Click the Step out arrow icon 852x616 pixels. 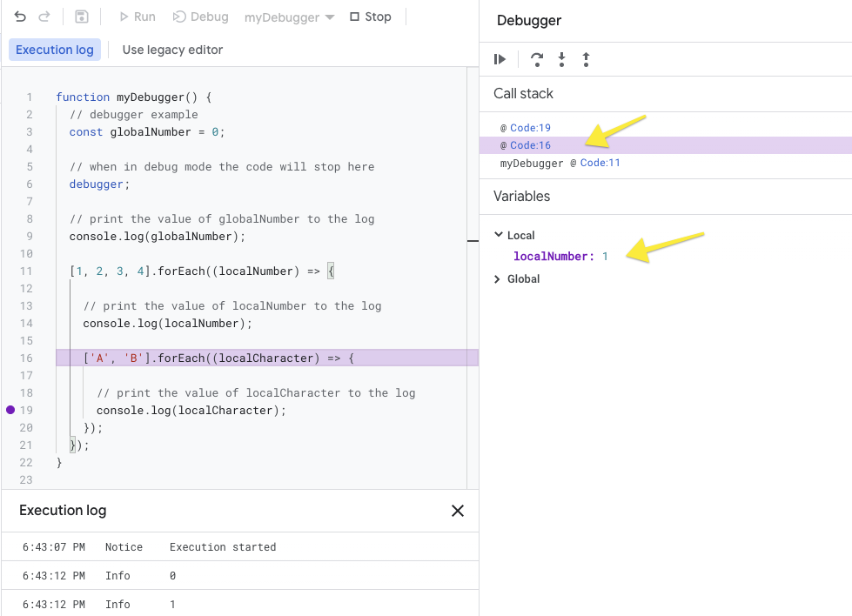pyautogui.click(x=587, y=59)
